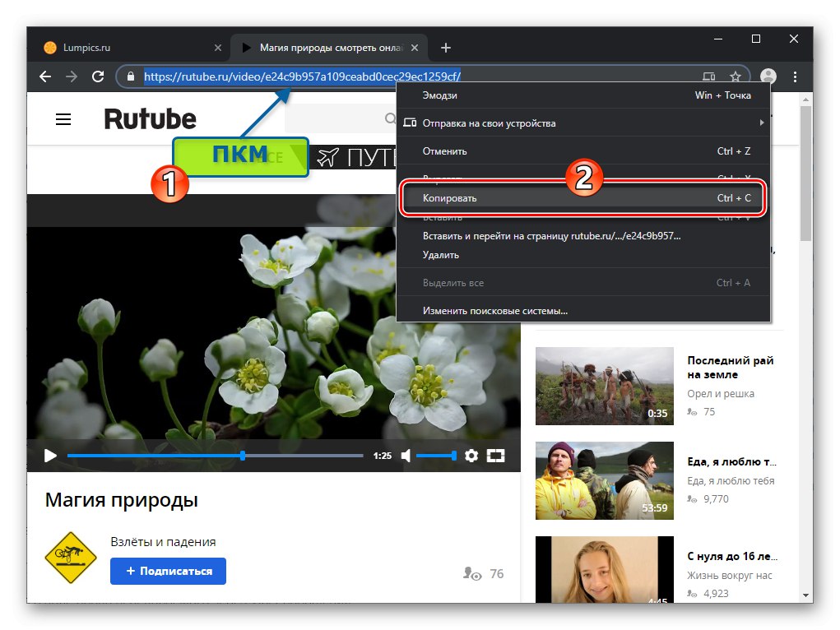
Task: Click the Rutube search field
Action: coord(341,118)
